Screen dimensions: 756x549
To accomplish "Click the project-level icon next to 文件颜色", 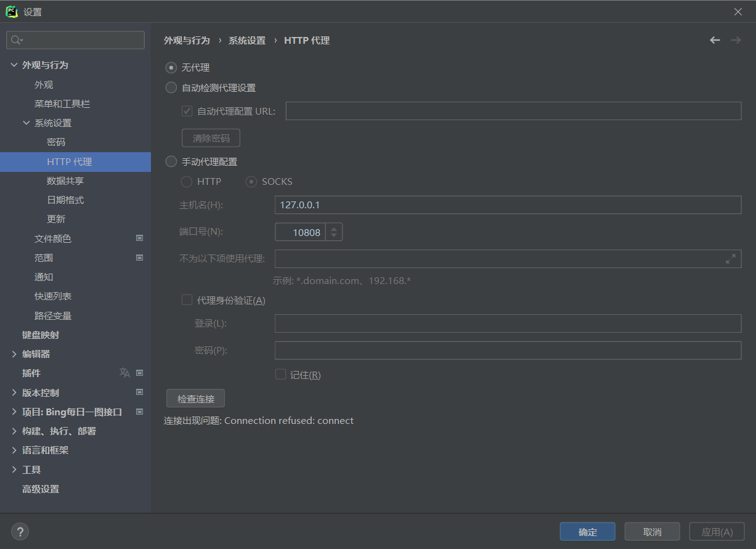I will pos(139,238).
